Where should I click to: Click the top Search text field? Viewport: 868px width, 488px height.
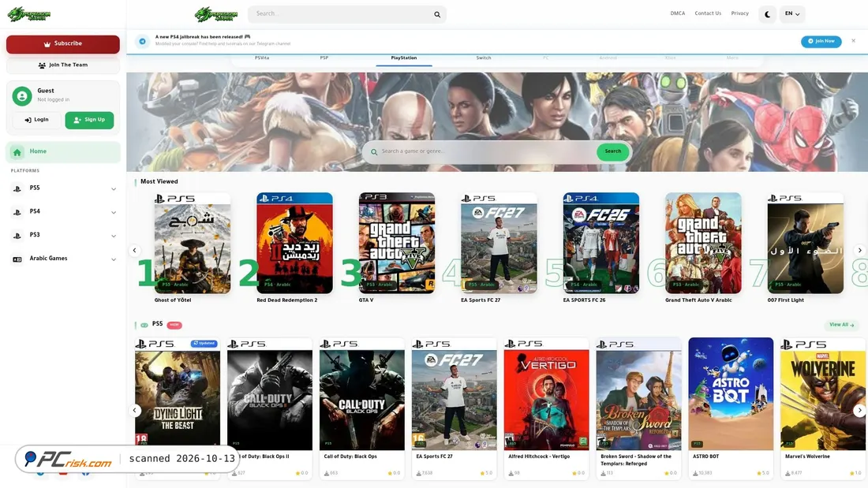point(342,14)
